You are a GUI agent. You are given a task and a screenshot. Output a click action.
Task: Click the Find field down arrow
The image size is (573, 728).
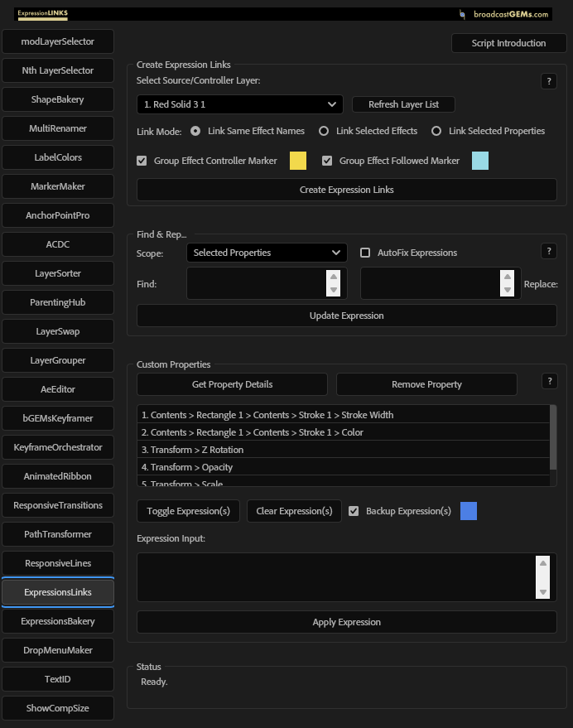[x=334, y=290]
